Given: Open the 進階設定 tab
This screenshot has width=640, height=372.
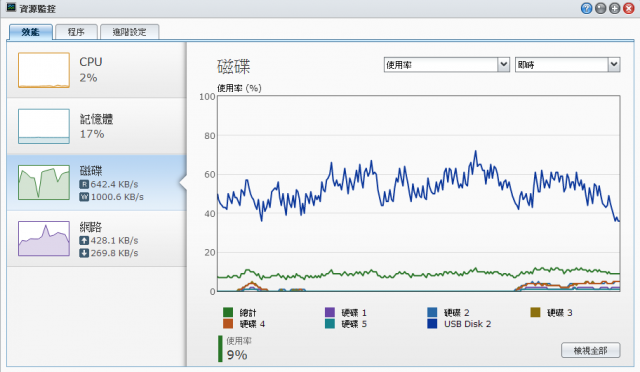Looking at the screenshot, I should [129, 32].
